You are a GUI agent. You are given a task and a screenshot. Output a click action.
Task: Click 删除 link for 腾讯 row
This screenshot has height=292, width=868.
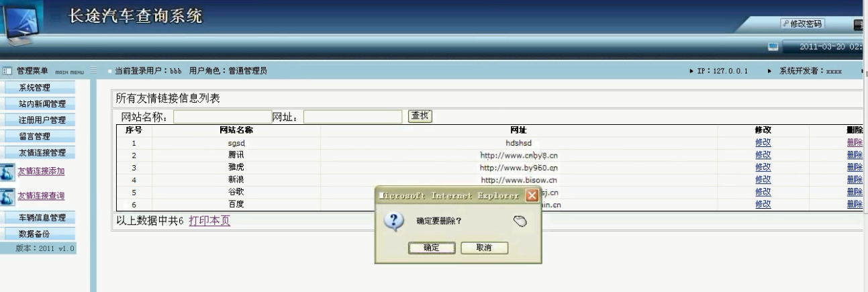[855, 154]
